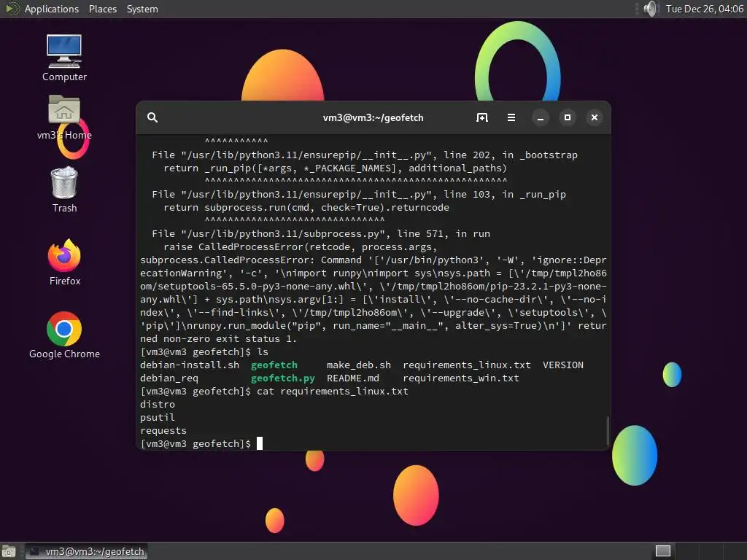Viewport: 747px width, 560px height.
Task: Click the line 103, in _run_pip text
Action: (x=505, y=194)
